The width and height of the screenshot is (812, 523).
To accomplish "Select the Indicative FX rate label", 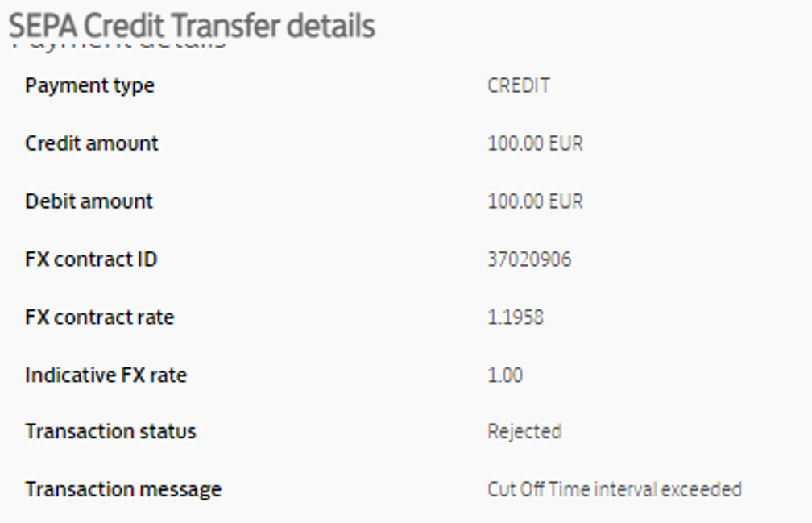I will (x=106, y=376).
